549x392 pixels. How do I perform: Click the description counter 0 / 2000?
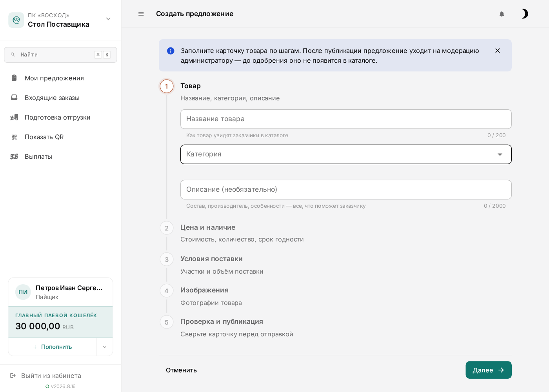click(494, 206)
